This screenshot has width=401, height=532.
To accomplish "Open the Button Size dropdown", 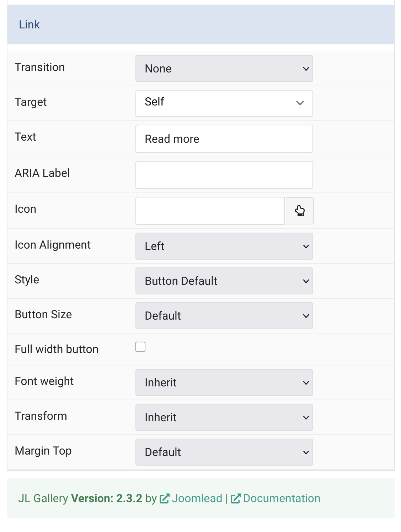I will (x=224, y=316).
